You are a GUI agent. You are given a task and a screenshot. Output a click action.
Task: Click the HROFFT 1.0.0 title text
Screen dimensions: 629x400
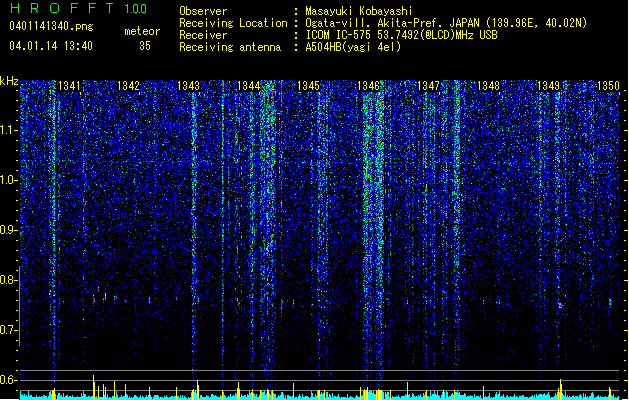[x=78, y=8]
